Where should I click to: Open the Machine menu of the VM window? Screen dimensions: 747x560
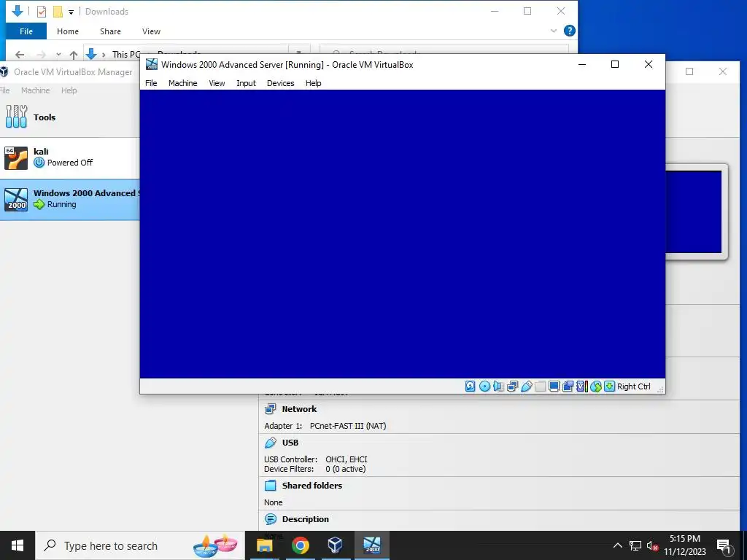[183, 83]
